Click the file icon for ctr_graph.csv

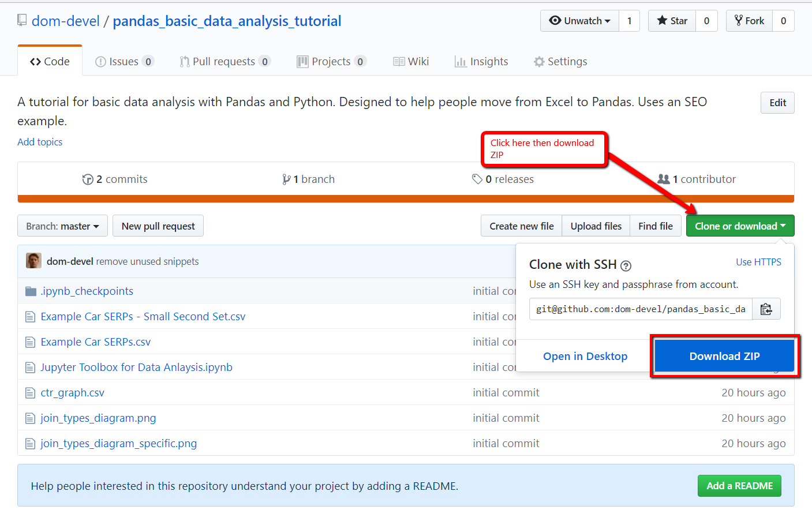point(30,393)
